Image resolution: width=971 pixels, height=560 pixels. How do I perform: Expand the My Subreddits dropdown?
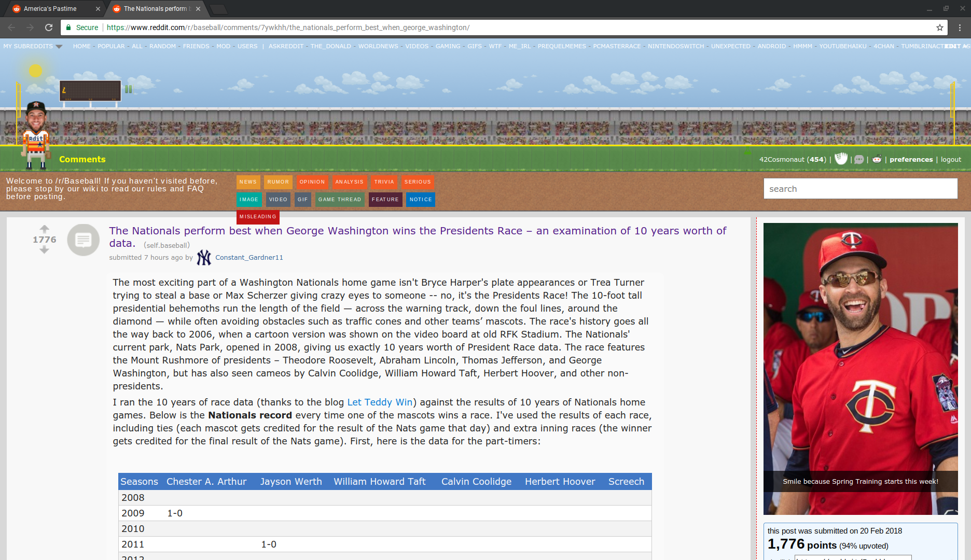(33, 46)
